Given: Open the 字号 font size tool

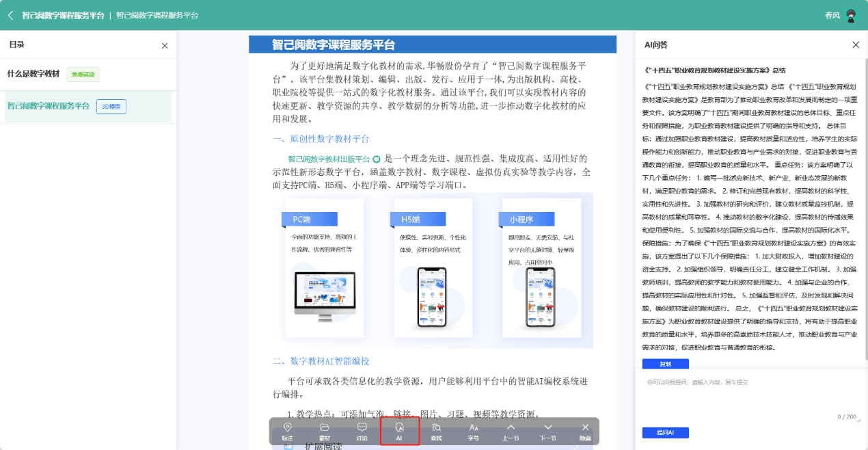Looking at the screenshot, I should 473,432.
